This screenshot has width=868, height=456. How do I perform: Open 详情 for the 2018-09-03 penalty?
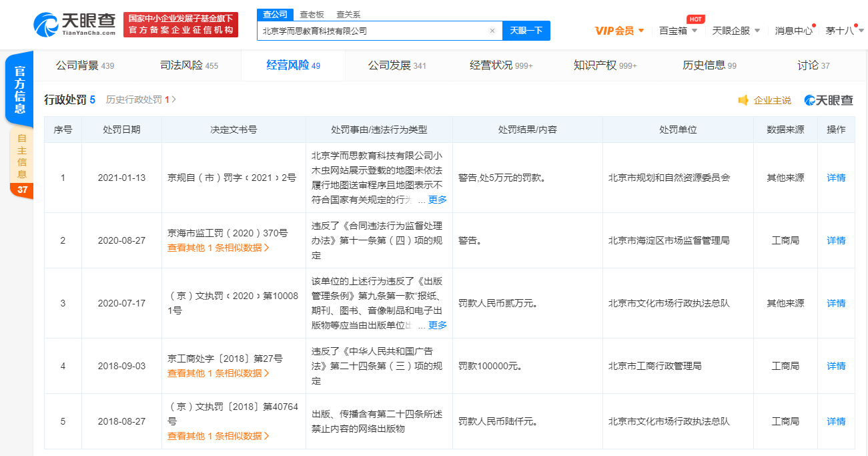click(836, 366)
